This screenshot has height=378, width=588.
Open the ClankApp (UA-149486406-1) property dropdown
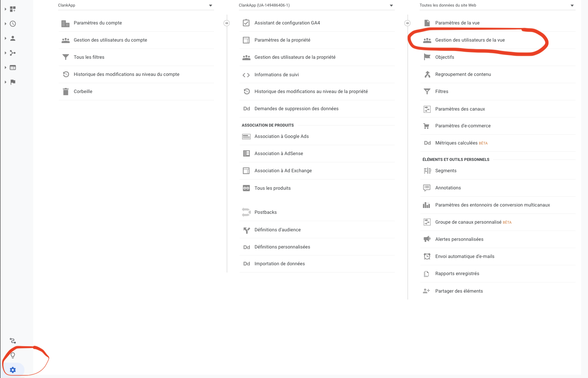coord(316,5)
